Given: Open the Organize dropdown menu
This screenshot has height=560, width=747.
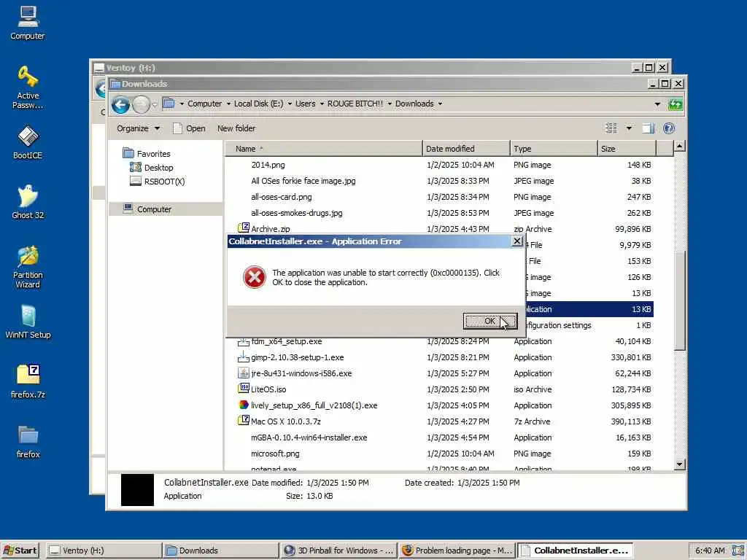Looking at the screenshot, I should coord(138,128).
